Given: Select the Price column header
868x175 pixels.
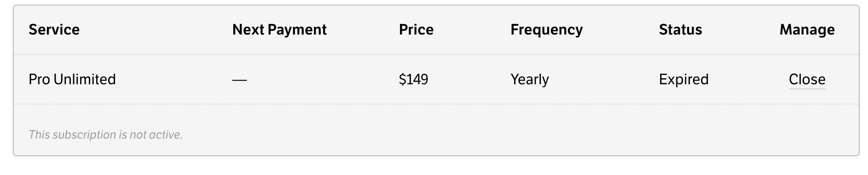Looking at the screenshot, I should [416, 29].
